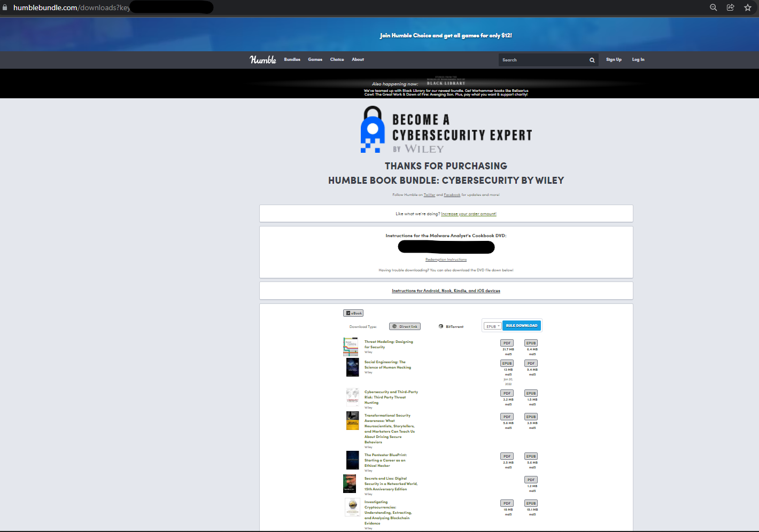Screen dimensions: 759x532
Task: Download Transformational Security Awareness as EPUB
Action: click(531, 417)
